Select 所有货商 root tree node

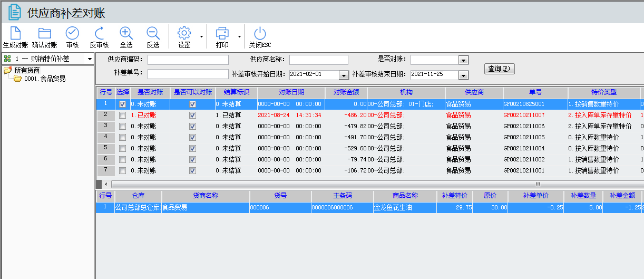click(x=27, y=70)
